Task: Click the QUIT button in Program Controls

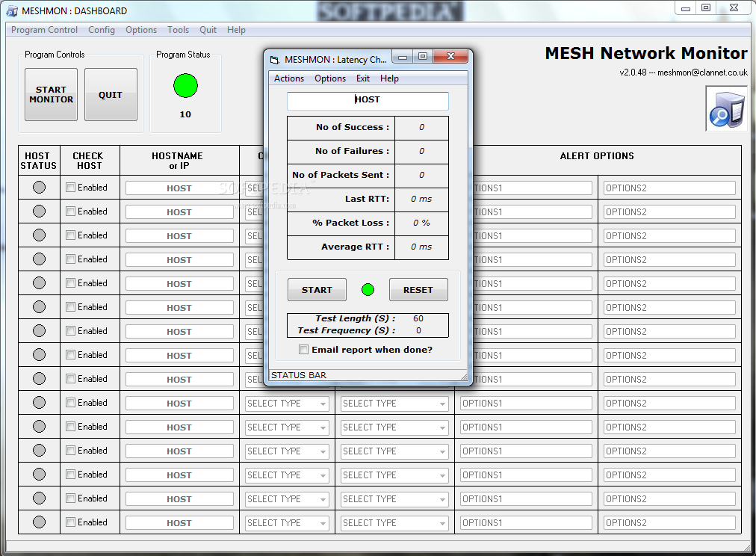Action: point(111,94)
